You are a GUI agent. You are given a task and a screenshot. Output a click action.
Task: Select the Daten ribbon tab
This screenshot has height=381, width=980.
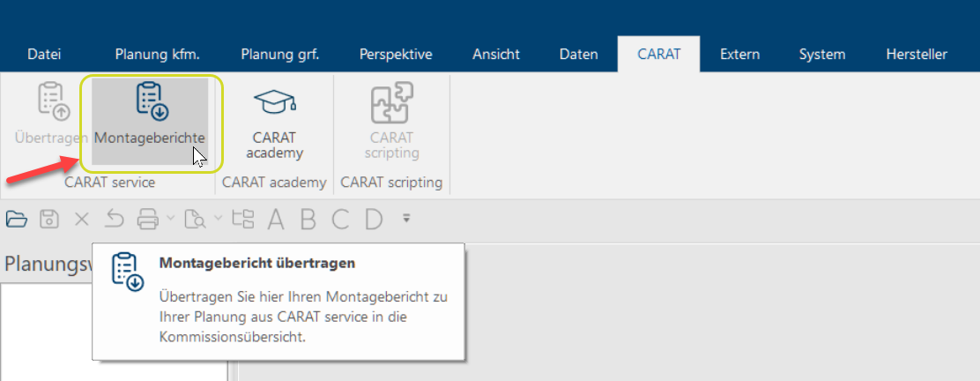click(579, 55)
